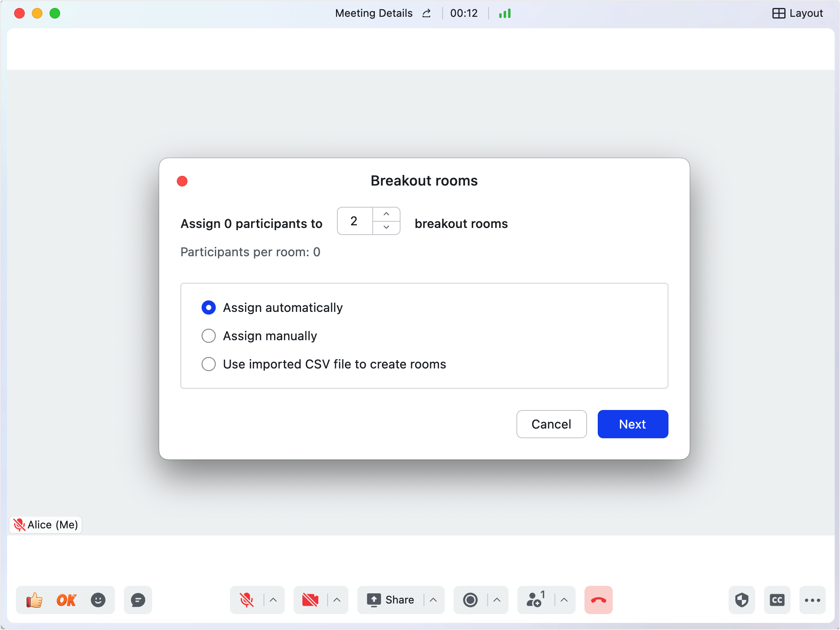Select Assign automatically option
The image size is (840, 630).
click(x=209, y=307)
